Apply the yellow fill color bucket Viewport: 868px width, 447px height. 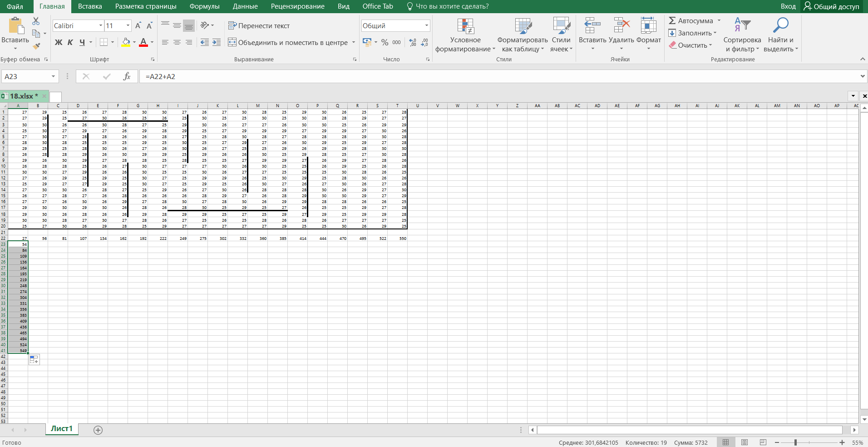pos(126,42)
